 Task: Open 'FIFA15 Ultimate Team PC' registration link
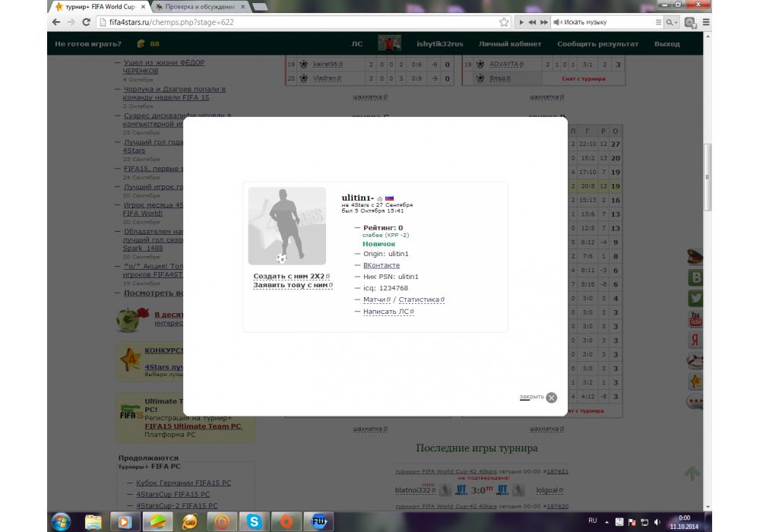pyautogui.click(x=193, y=426)
